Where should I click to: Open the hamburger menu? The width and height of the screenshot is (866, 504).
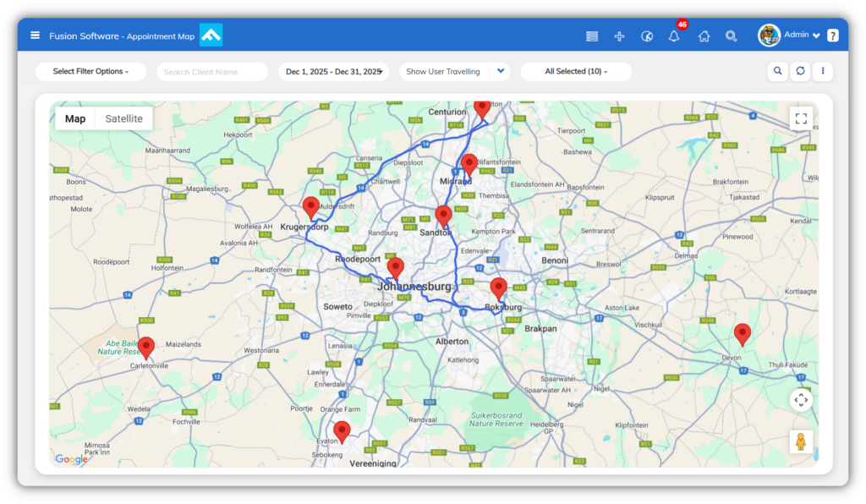pyautogui.click(x=35, y=36)
